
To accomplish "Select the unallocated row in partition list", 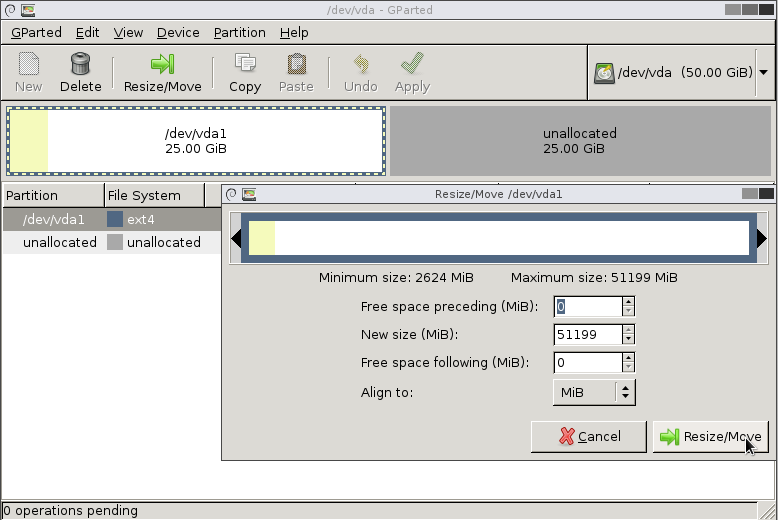I will point(112,242).
